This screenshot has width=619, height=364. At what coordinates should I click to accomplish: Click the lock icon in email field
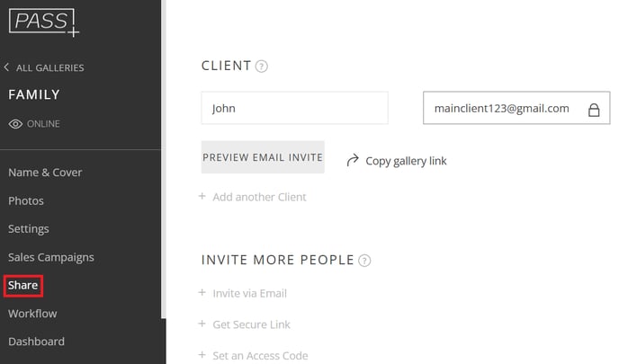(x=594, y=110)
